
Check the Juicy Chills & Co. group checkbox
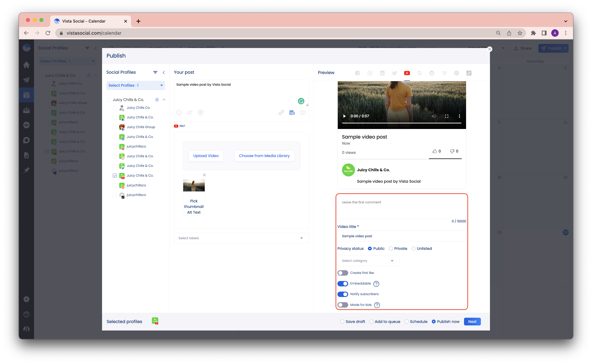pos(108,100)
